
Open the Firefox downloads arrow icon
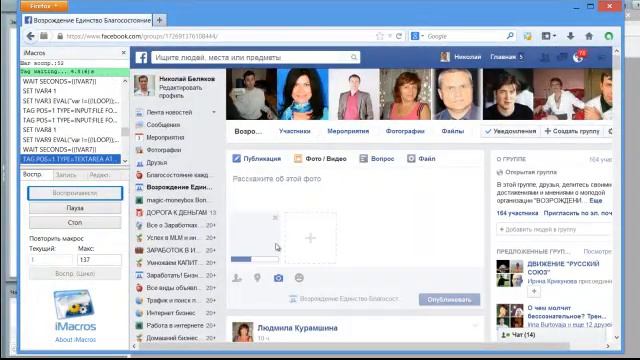click(570, 36)
